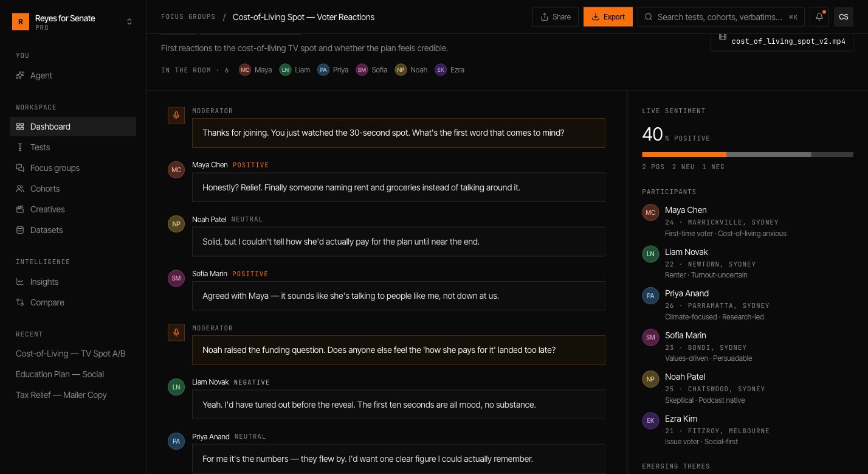Click the orange Export button
Viewport: 868px width, 474px height.
click(x=608, y=17)
